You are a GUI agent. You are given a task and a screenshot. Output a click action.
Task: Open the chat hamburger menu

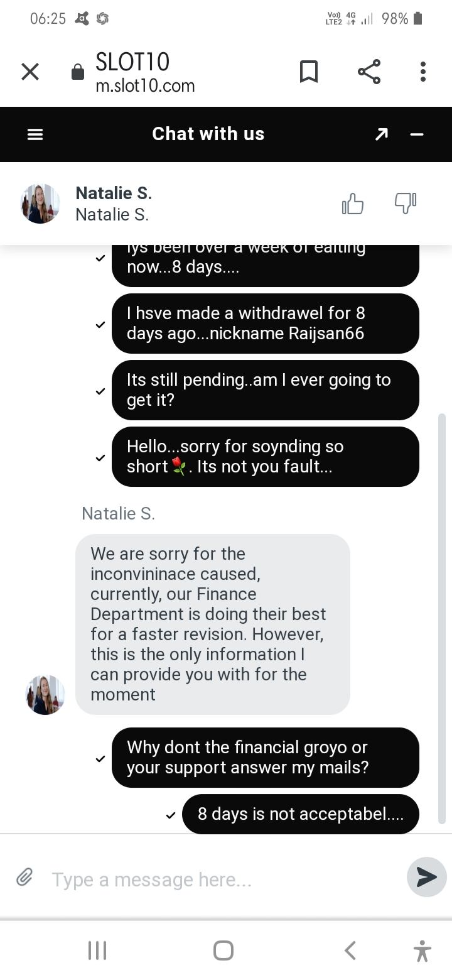coord(35,134)
